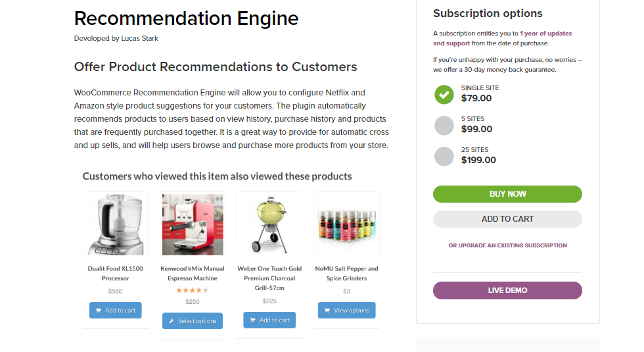Viewport: 644px width, 352px height.
Task: Pick the 25 Sites $199.00 subscription
Action: pos(444,156)
